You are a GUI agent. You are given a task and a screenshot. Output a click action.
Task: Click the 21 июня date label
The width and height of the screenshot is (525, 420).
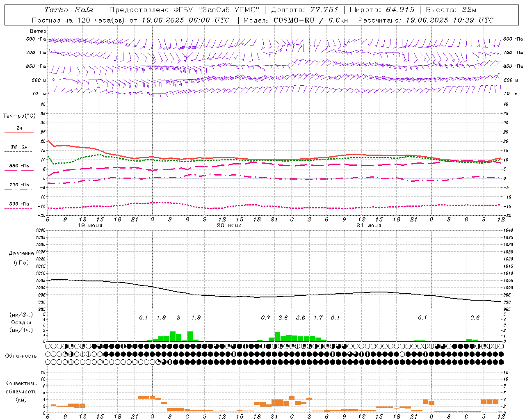point(368,226)
